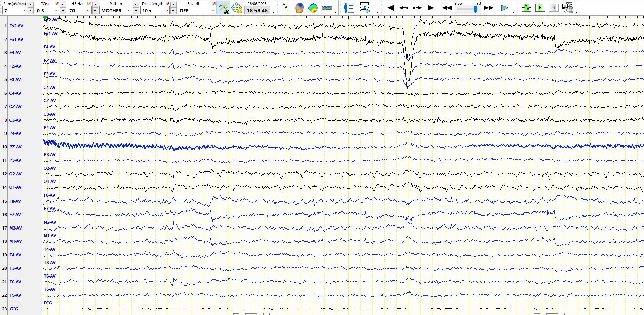Step TC(s) down with the down arrow
644x315 pixels.
63,11
